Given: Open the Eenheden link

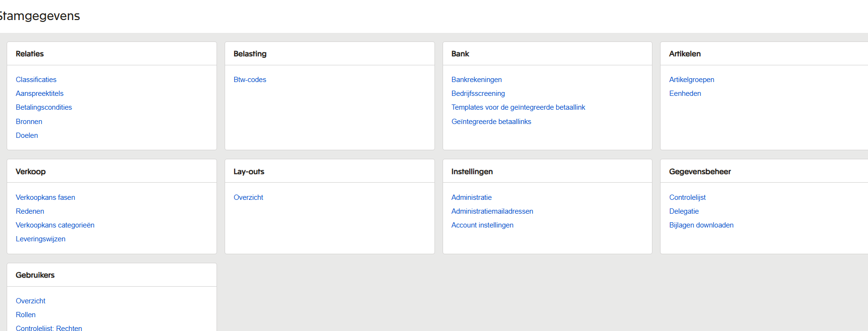Looking at the screenshot, I should pos(685,93).
